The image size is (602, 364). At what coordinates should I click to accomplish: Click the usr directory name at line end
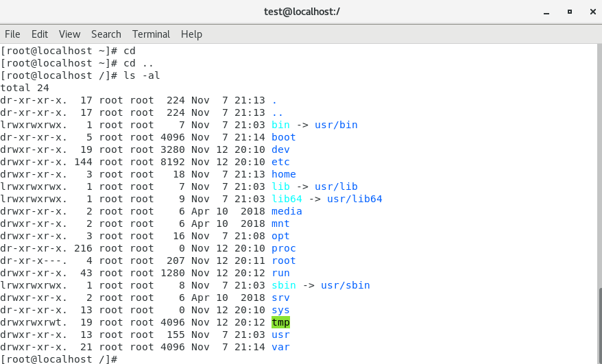[280, 335]
